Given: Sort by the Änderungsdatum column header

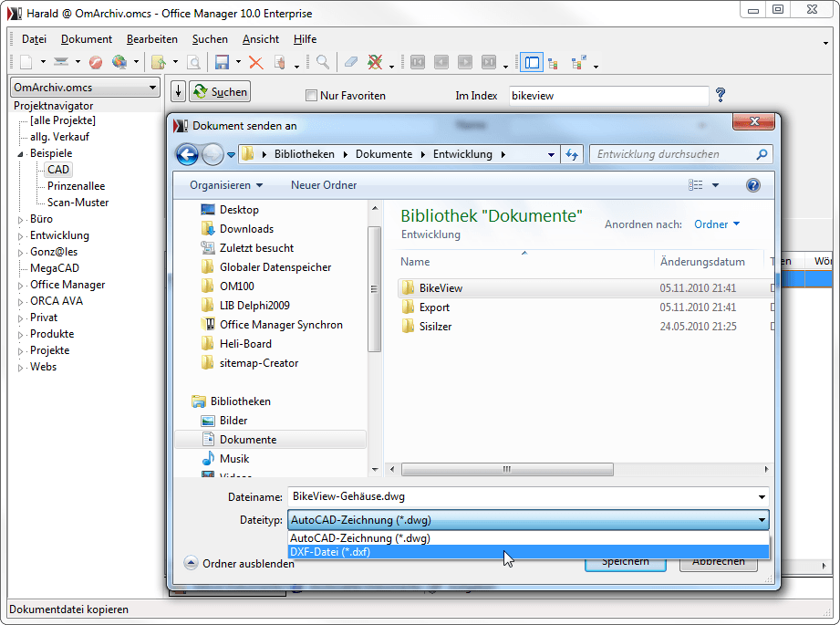Looking at the screenshot, I should click(x=702, y=262).
